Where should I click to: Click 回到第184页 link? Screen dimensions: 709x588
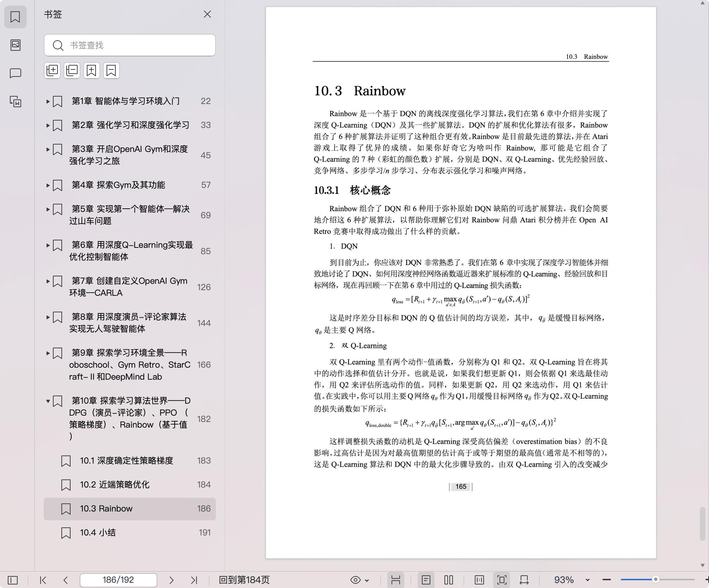click(244, 580)
